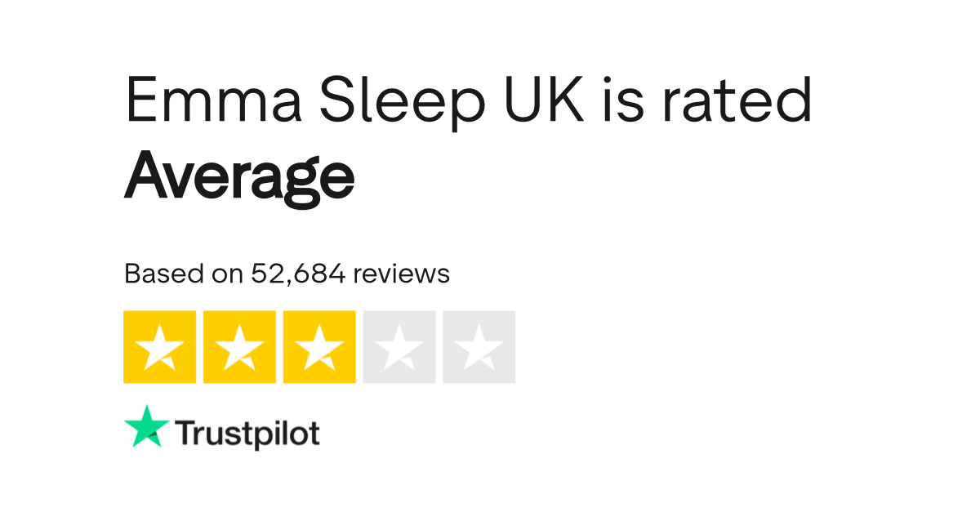Image resolution: width=980 pixels, height=512 pixels.
Task: Click the bold "Average" rating label
Action: click(x=239, y=177)
